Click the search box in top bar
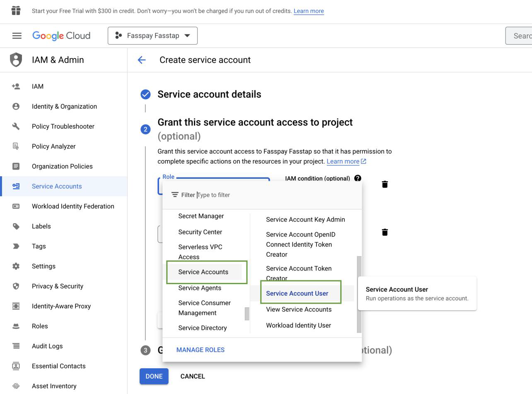Image resolution: width=532 pixels, height=394 pixels. click(x=519, y=36)
